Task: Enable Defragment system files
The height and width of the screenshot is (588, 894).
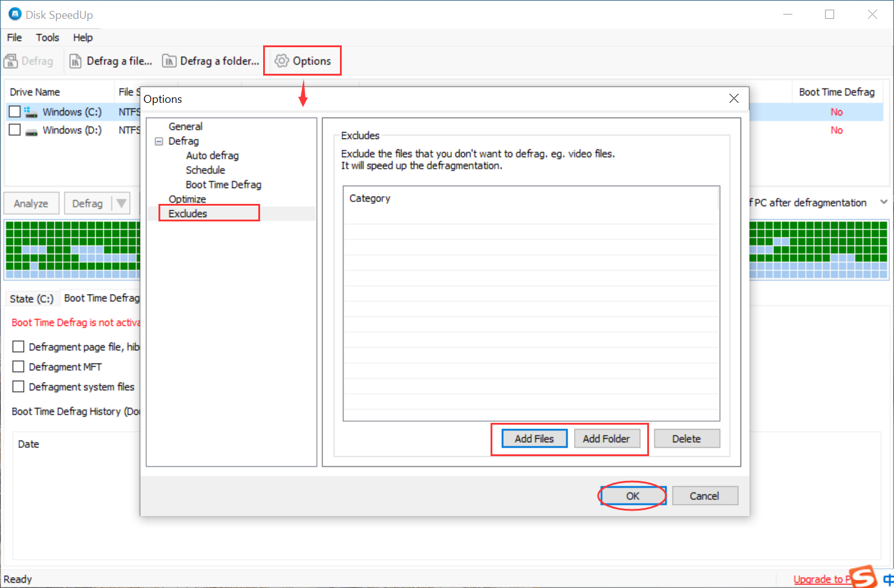Action: pyautogui.click(x=18, y=387)
